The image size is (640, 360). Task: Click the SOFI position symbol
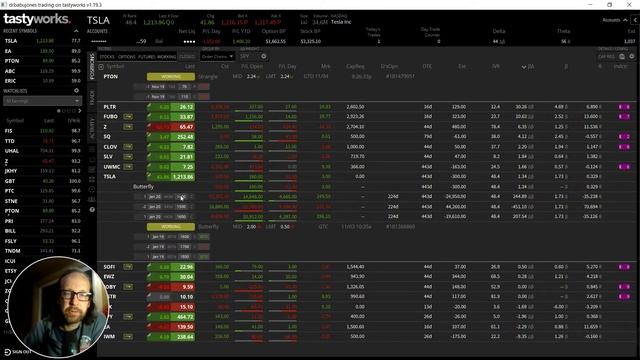click(x=109, y=267)
